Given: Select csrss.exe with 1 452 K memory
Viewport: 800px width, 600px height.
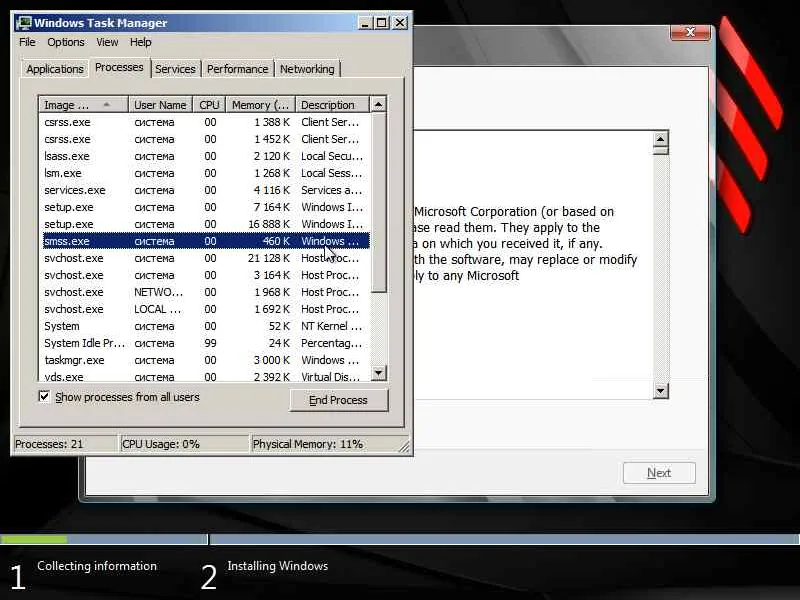Looking at the screenshot, I should [206, 139].
